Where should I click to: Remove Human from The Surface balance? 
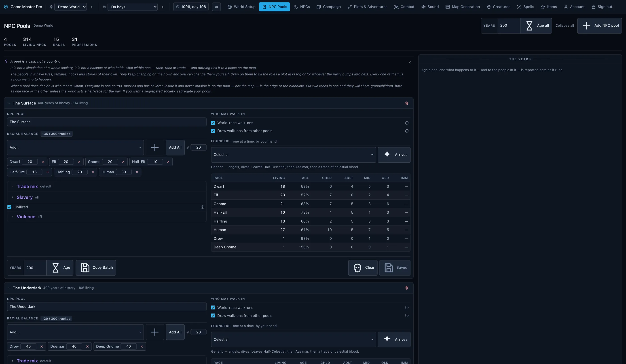tap(137, 172)
